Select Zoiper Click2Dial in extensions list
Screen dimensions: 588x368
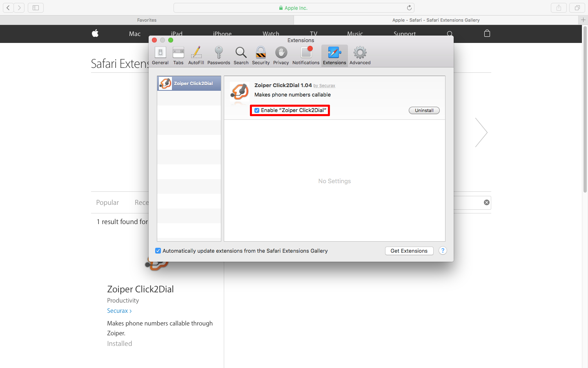click(x=189, y=83)
